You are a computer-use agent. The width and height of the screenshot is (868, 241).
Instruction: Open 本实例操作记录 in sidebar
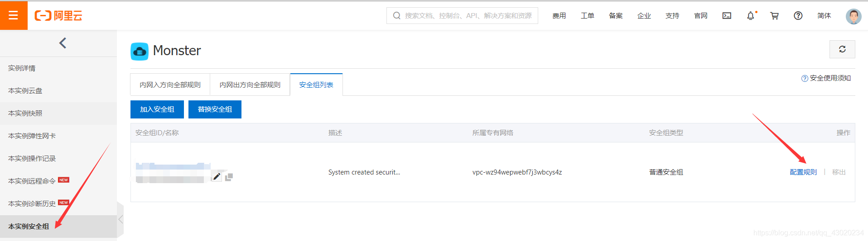coord(58,159)
